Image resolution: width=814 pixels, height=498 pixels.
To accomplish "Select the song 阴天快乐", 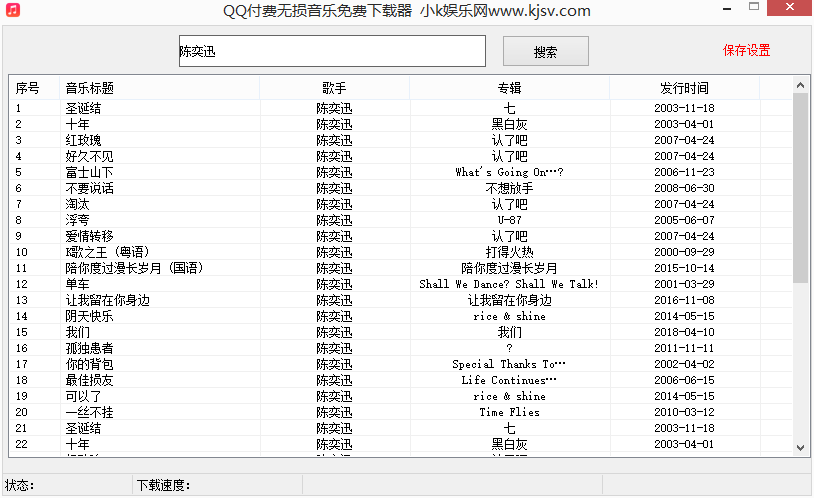I will (x=89, y=316).
